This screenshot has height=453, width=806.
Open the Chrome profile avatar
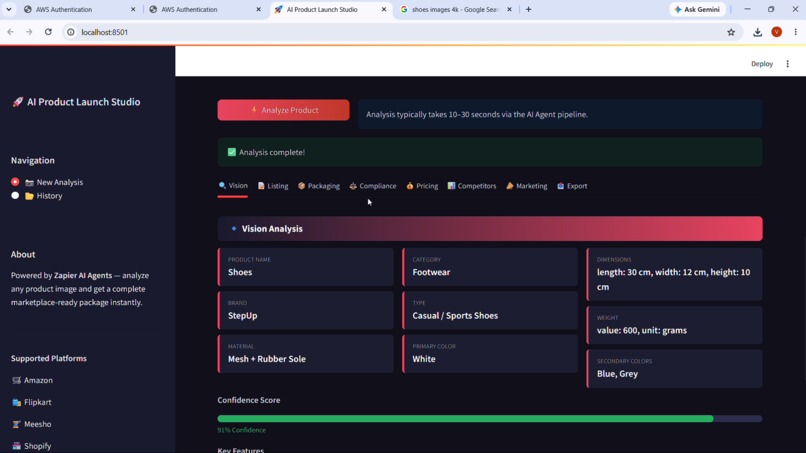coord(777,32)
